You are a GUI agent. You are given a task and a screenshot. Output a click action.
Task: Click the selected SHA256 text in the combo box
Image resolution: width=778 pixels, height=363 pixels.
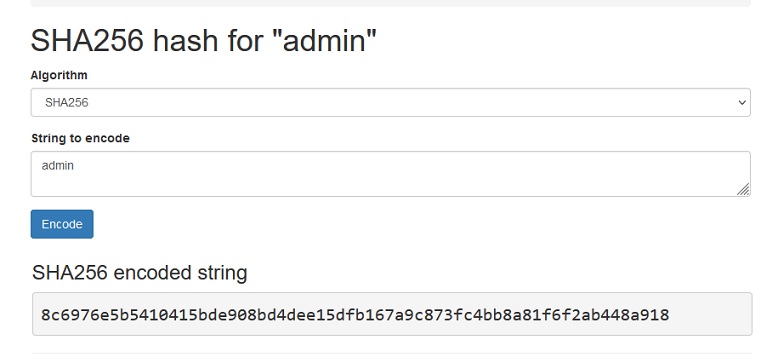(x=66, y=103)
